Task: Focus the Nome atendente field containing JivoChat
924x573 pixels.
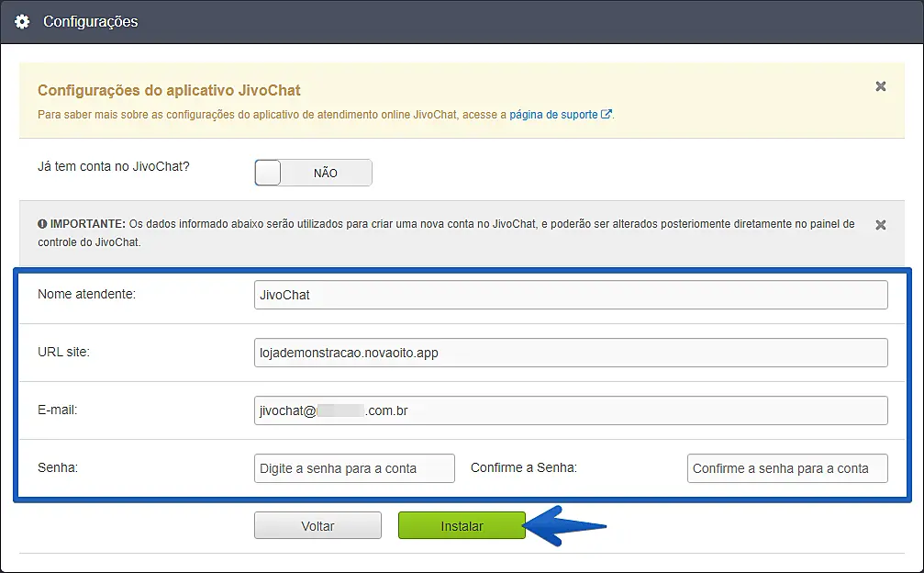Action: tap(570, 295)
